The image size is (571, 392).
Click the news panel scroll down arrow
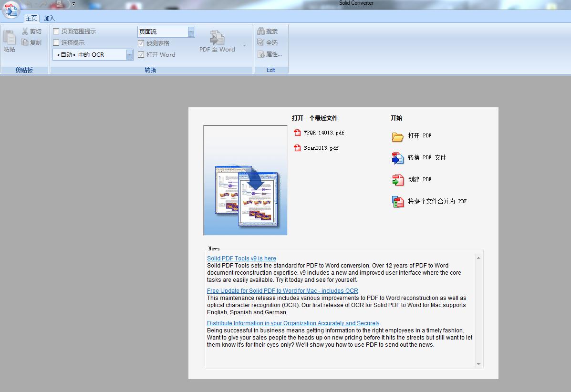click(478, 364)
